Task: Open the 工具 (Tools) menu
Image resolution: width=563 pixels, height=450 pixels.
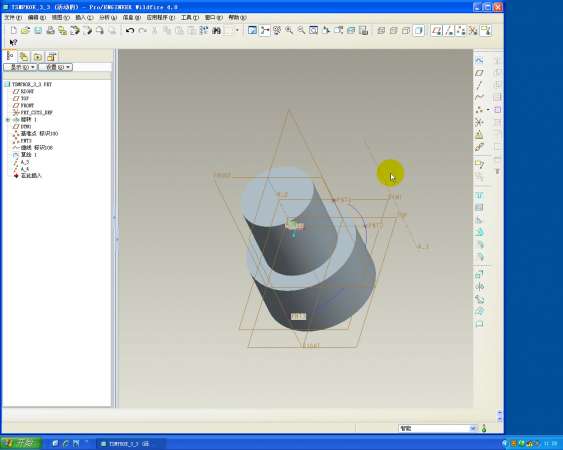Action: pyautogui.click(x=190, y=17)
